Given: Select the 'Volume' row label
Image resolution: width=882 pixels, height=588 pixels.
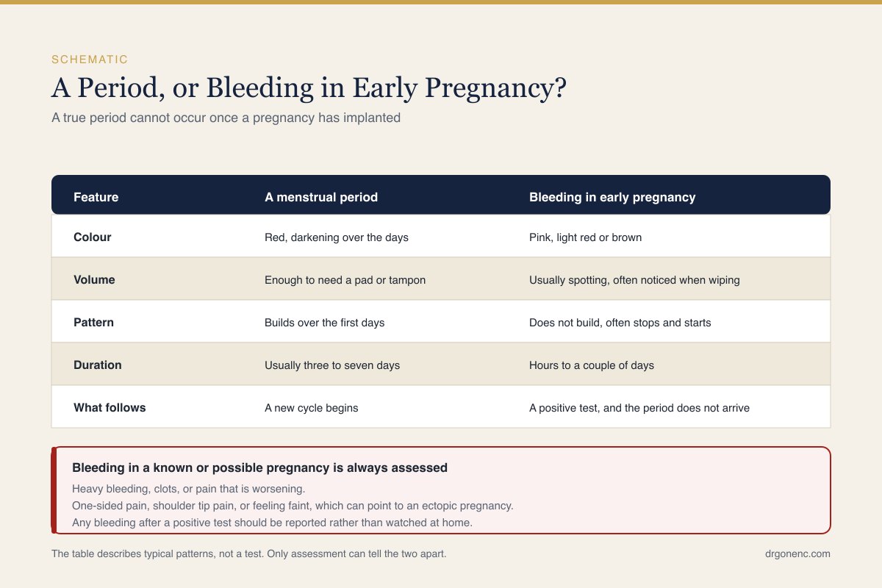Looking at the screenshot, I should tap(94, 280).
